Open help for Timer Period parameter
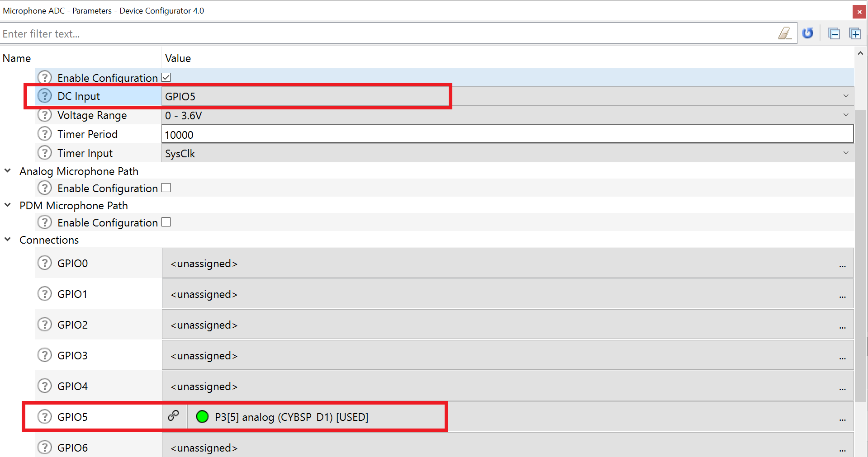Screen dimensions: 868x457 (44, 134)
